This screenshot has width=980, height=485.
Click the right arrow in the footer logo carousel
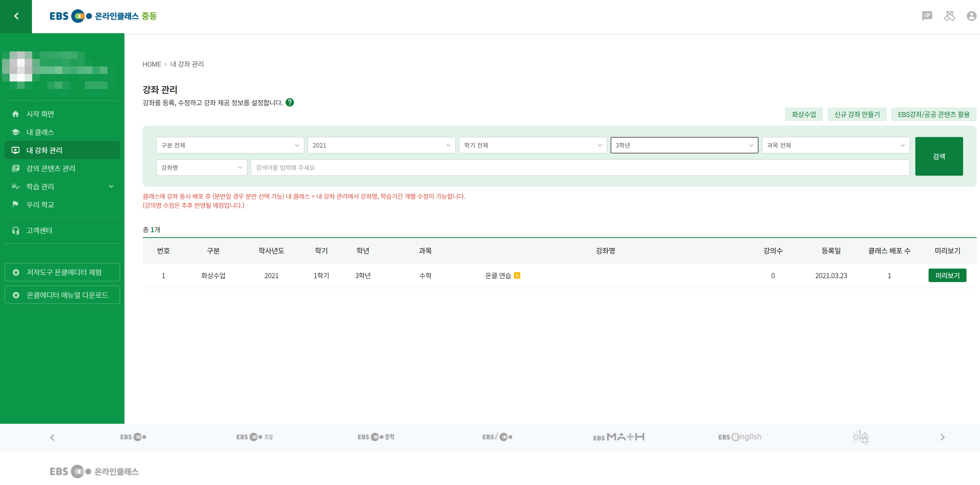tap(943, 437)
